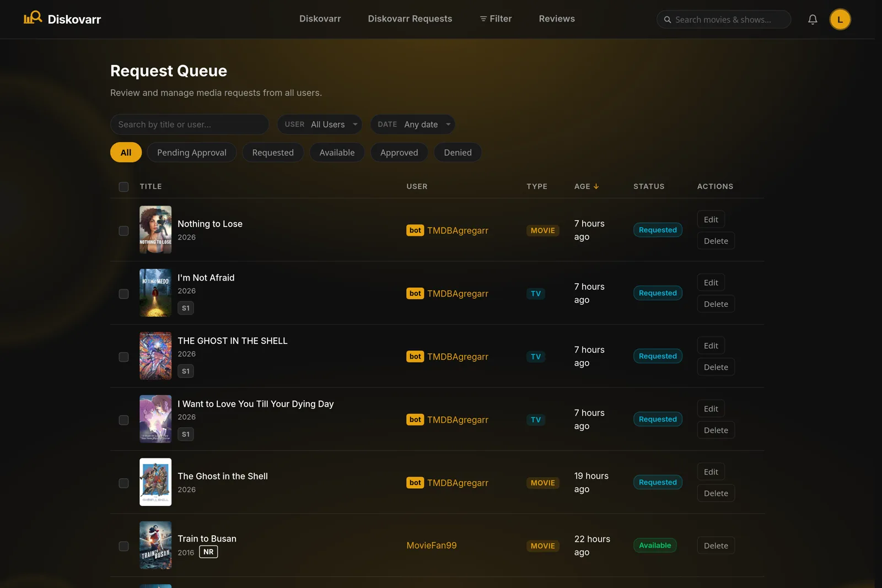Open the notifications bell
882x588 pixels.
(x=813, y=19)
